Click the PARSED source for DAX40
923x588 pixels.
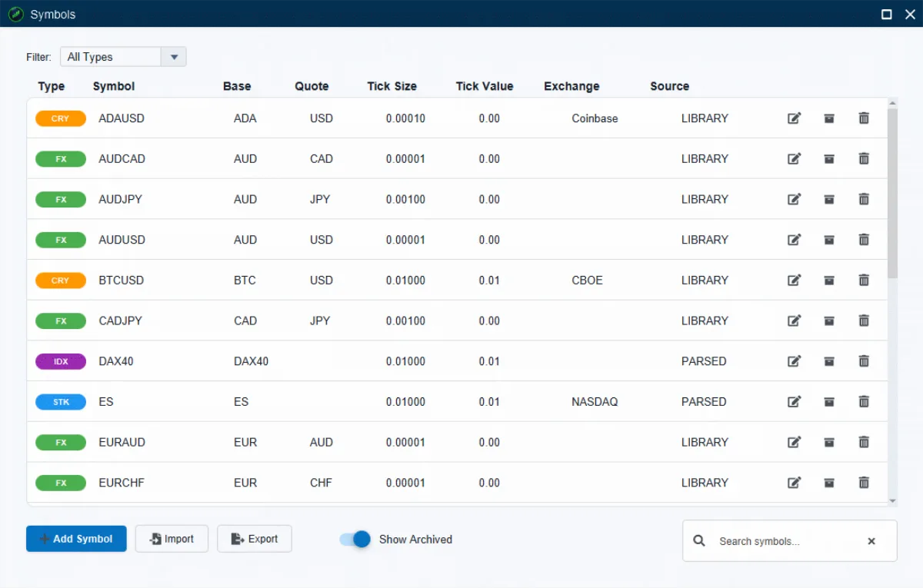(704, 361)
